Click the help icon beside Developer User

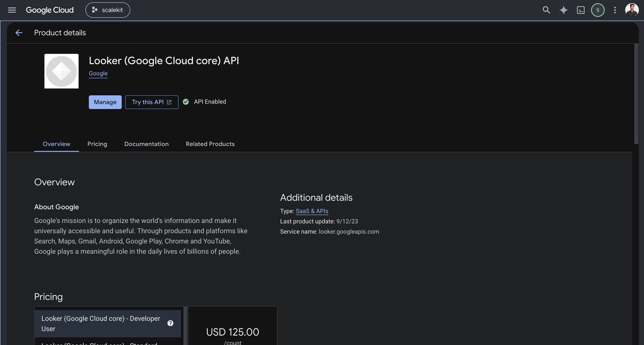(170, 323)
